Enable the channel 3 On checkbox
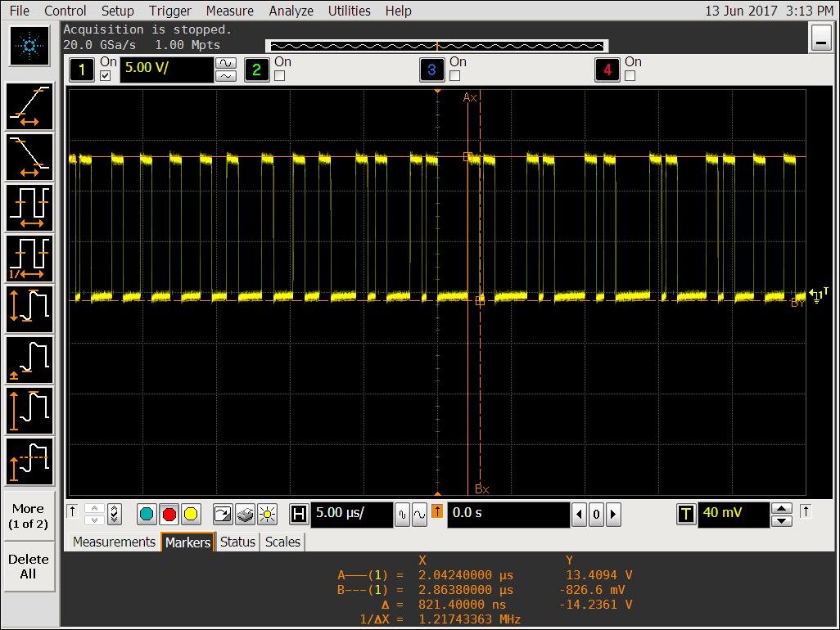840x630 pixels. pos(455,76)
